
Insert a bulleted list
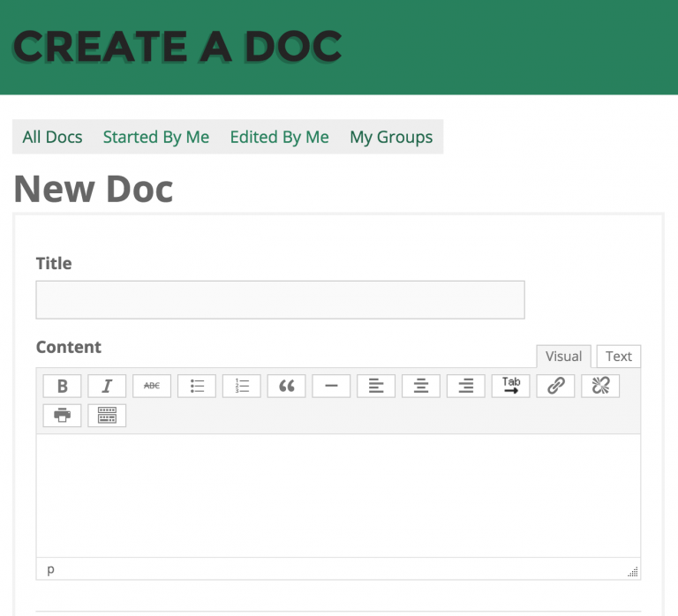(197, 386)
